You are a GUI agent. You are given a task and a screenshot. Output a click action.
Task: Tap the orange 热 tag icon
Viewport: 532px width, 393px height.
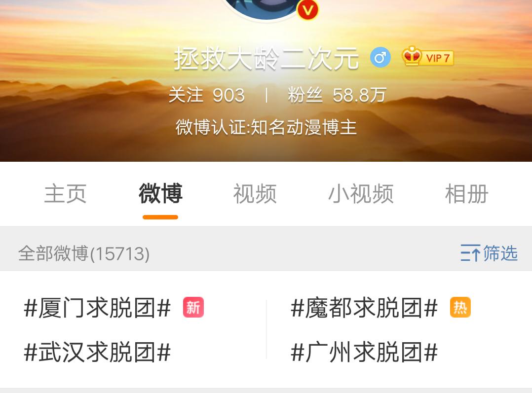click(460, 307)
